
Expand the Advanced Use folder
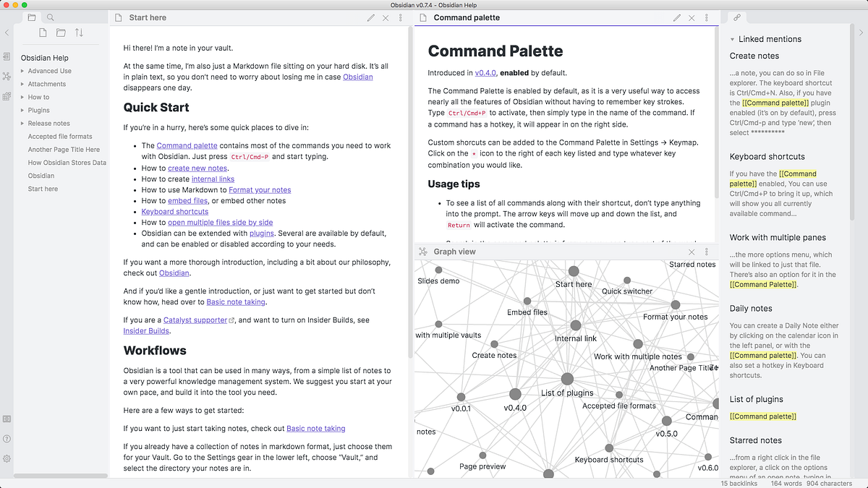click(x=22, y=71)
